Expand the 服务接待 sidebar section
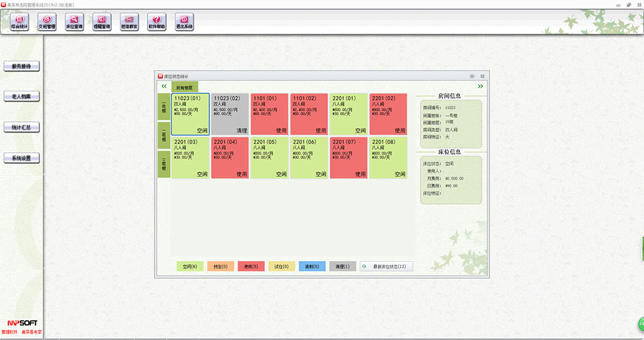The image size is (644, 340). point(21,66)
